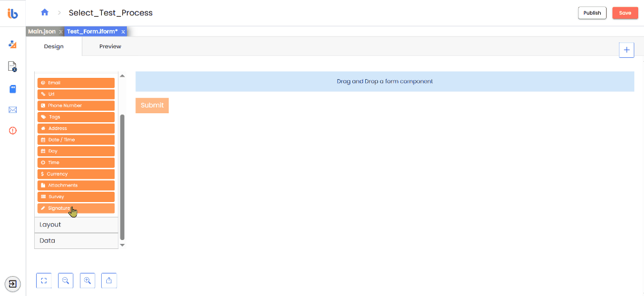644x296 pixels.
Task: Click the Select_Test_Process title
Action: point(111,13)
